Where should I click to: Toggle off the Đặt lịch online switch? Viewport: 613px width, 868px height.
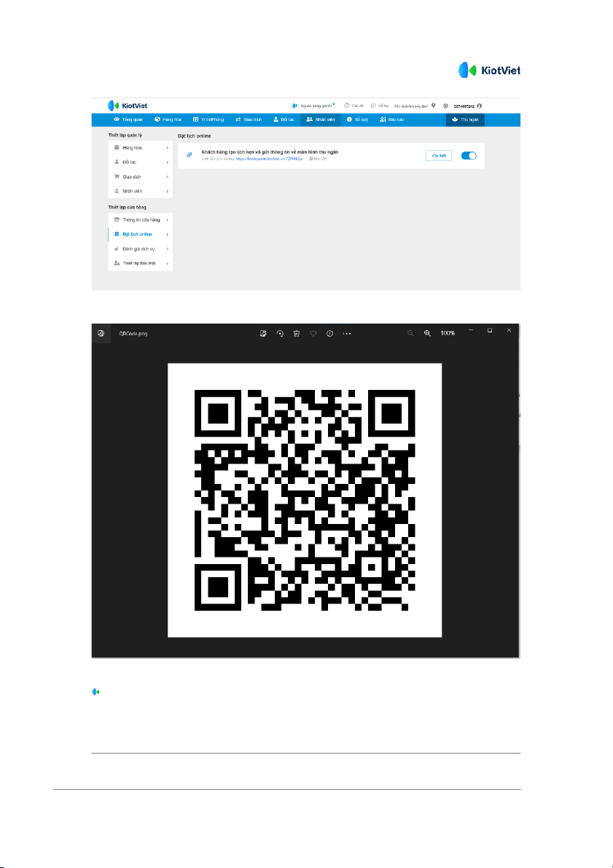469,155
